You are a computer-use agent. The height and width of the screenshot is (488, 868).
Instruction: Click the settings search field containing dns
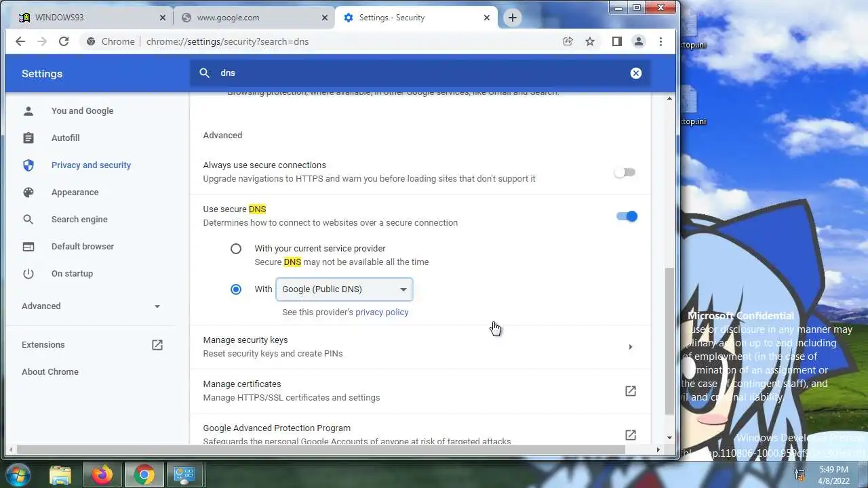(x=420, y=73)
